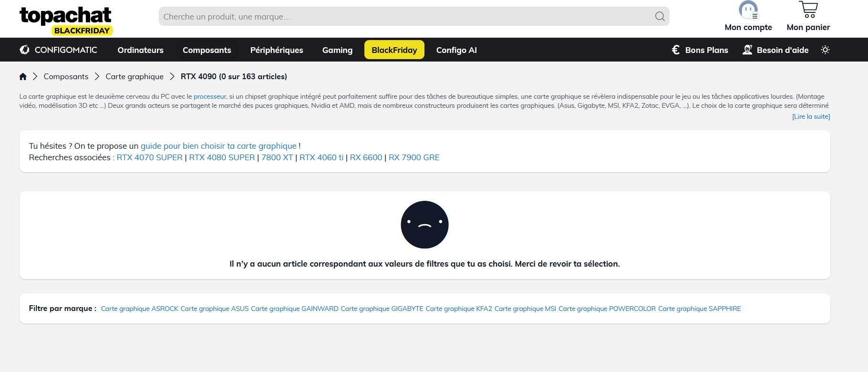Open the Périphériques menu
The image size is (868, 372).
point(277,50)
